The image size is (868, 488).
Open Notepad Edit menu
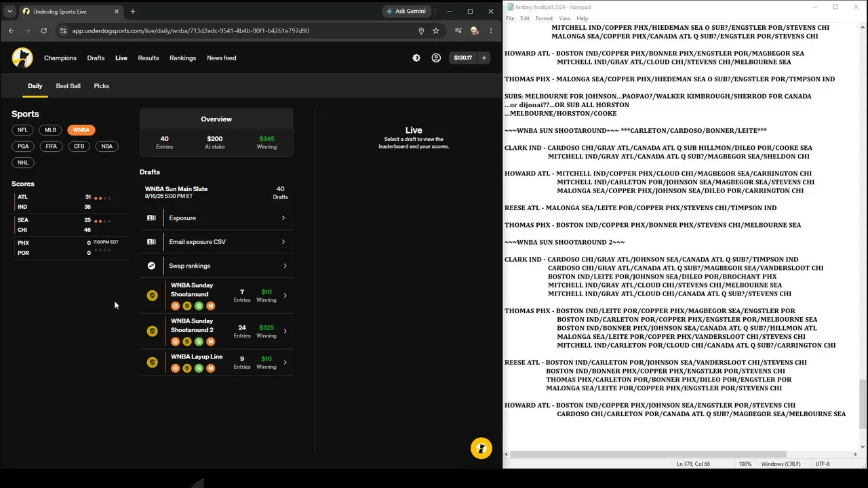525,18
